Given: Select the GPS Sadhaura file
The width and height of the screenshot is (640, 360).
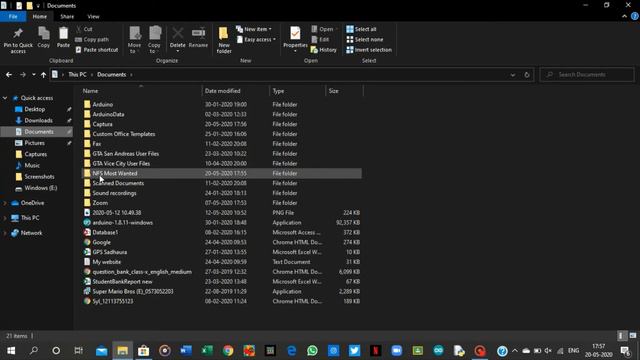Looking at the screenshot, I should click(x=109, y=252).
